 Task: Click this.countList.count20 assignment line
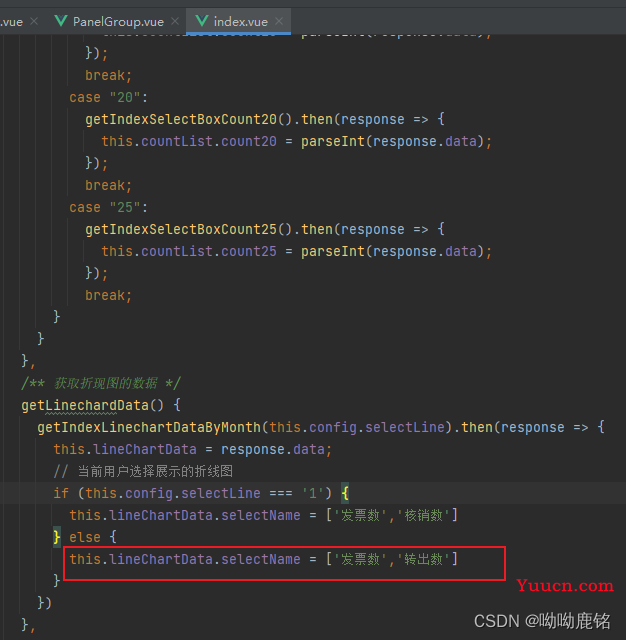coord(297,142)
